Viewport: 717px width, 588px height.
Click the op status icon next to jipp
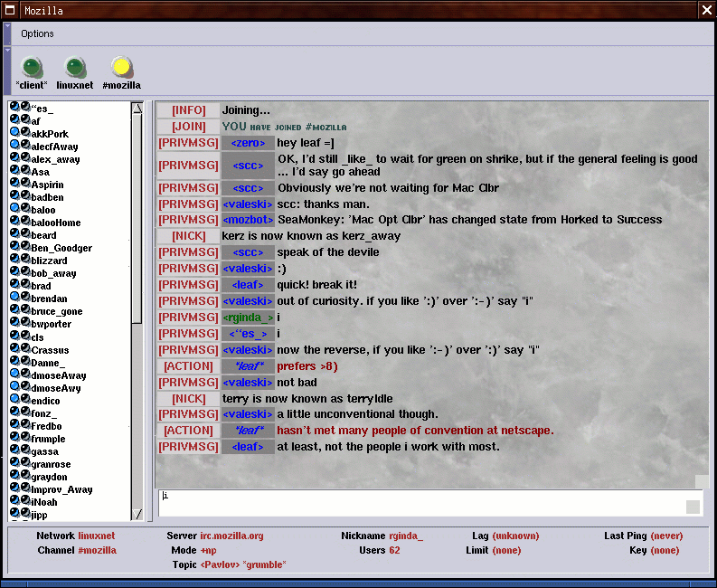point(14,514)
